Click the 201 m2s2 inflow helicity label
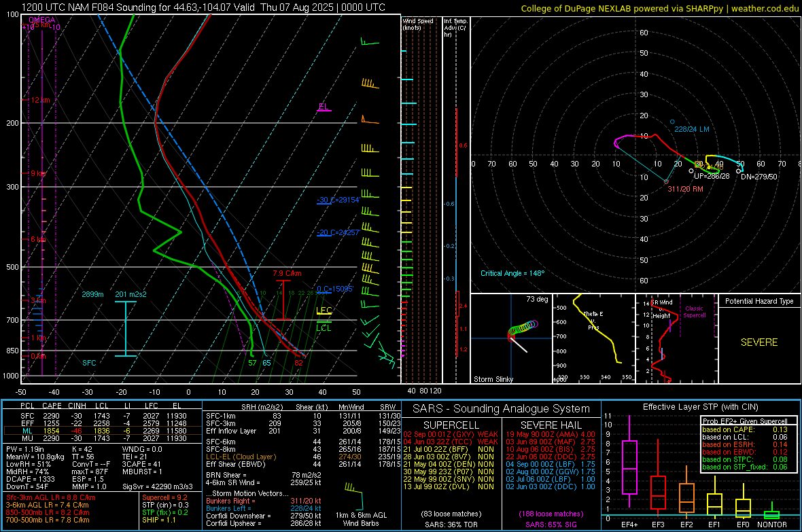 click(x=130, y=294)
